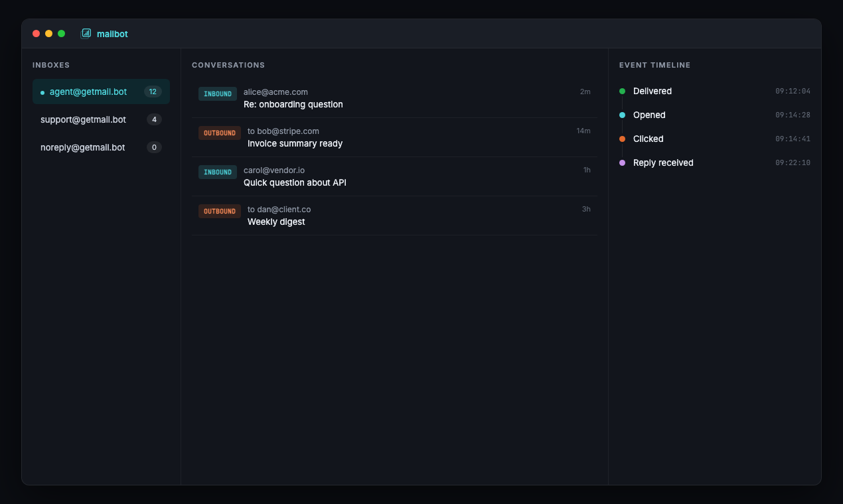Screen dimensions: 843x504
Task: Click the unread count badge showing 12
Action: 153,92
